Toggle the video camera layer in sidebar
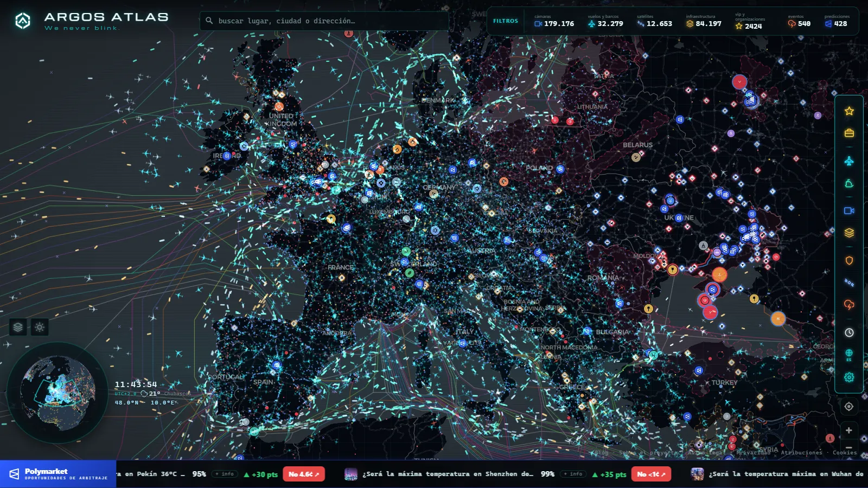868x488 pixels. [849, 210]
